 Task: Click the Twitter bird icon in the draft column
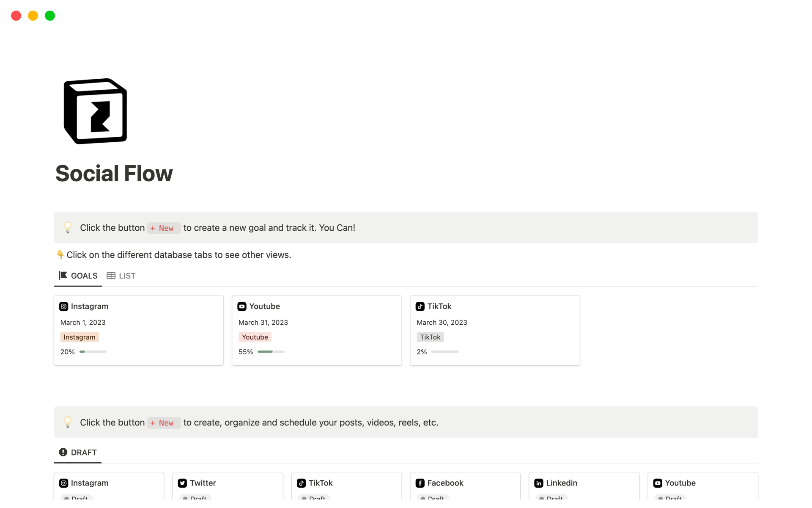(182, 483)
